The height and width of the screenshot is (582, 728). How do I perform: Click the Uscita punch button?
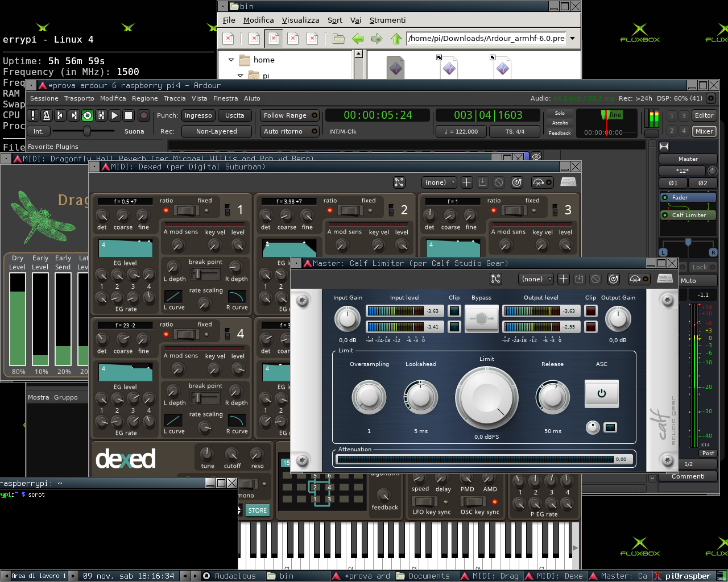point(235,115)
